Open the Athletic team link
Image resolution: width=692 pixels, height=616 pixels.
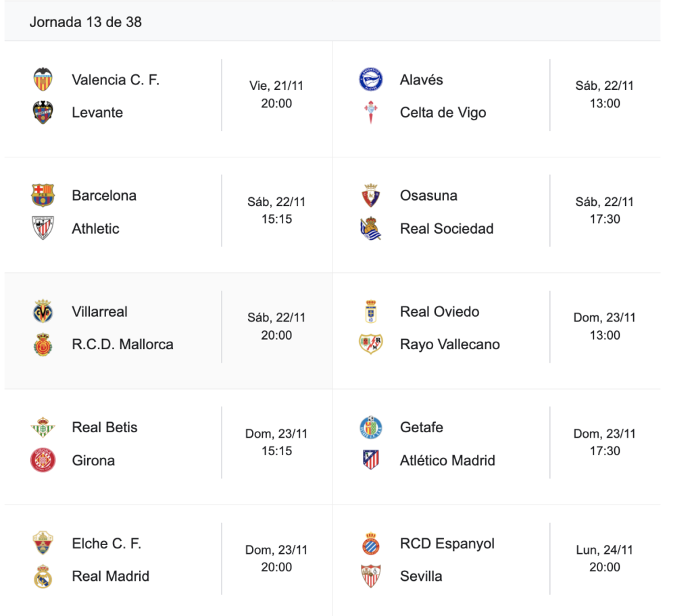point(95,229)
